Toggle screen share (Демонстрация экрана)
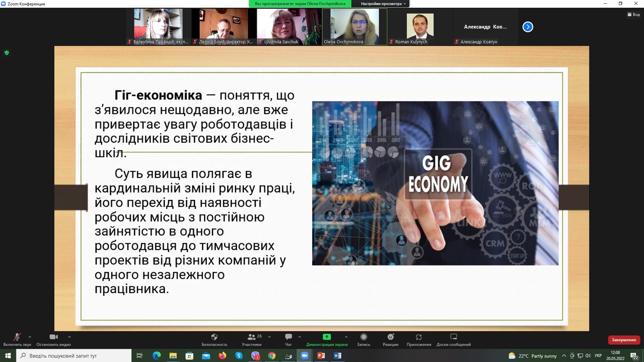 coord(327,337)
